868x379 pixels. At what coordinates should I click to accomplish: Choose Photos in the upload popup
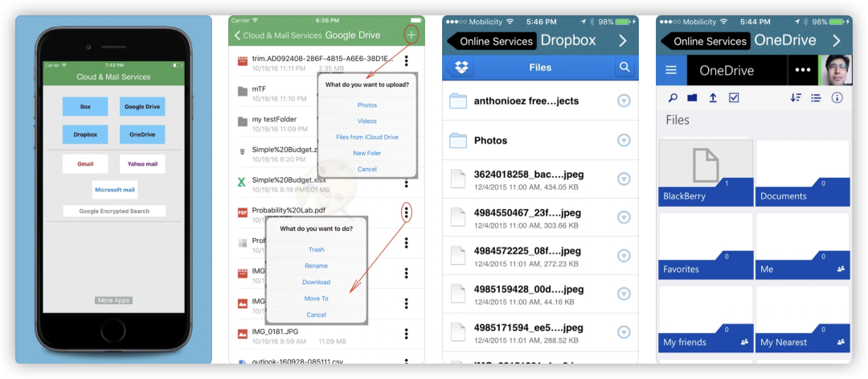pos(367,105)
